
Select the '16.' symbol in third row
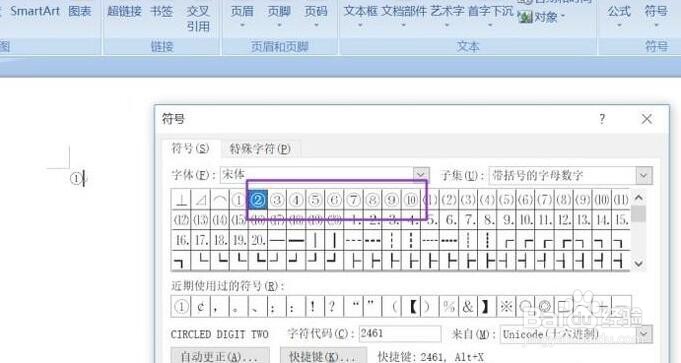(181, 241)
